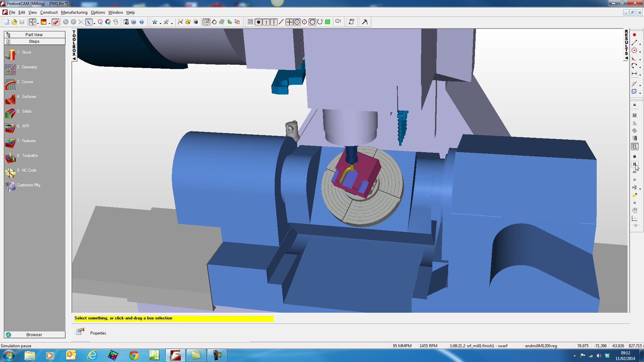This screenshot has height=362, width=644.
Task: Open the Manufacturing menu
Action: [x=74, y=12]
